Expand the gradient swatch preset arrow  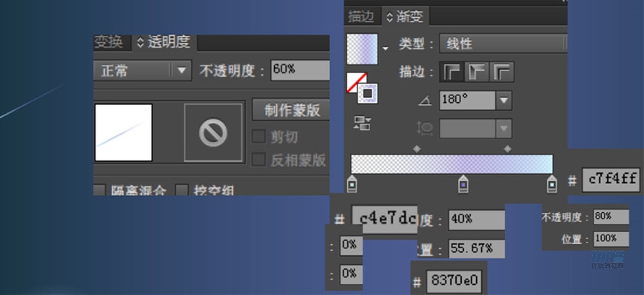click(x=385, y=48)
